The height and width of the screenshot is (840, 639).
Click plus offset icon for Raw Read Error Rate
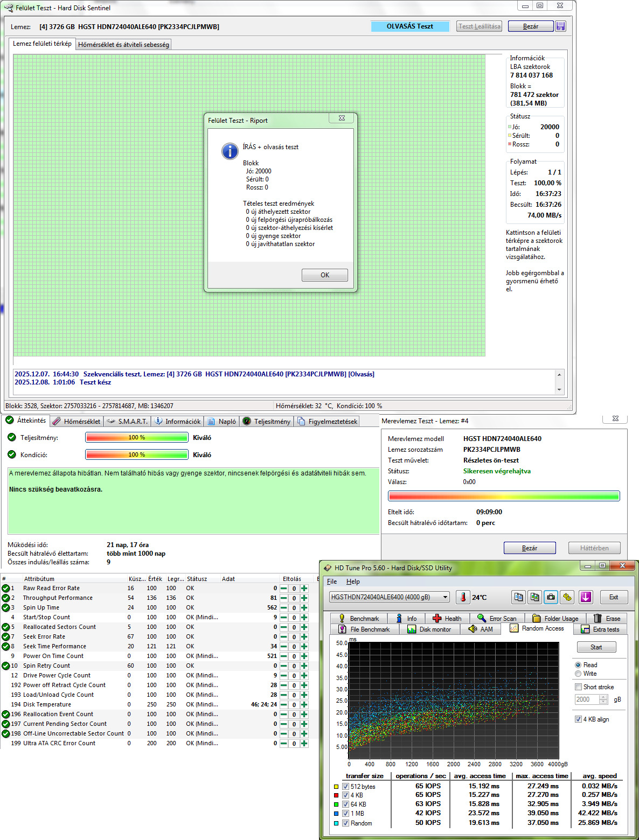(x=304, y=589)
